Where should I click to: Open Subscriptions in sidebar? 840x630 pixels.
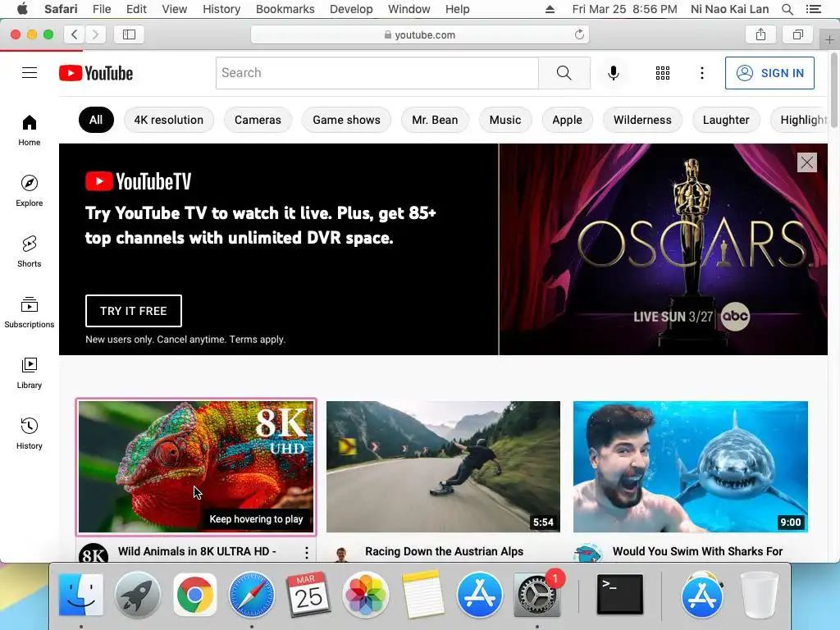30,312
